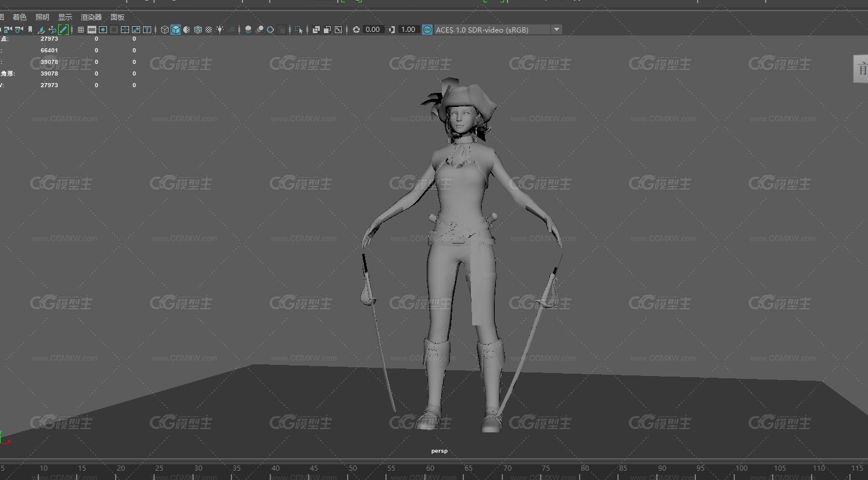Click the X-ray joints icon
Image resolution: width=868 pixels, height=480 pixels.
pos(338,30)
